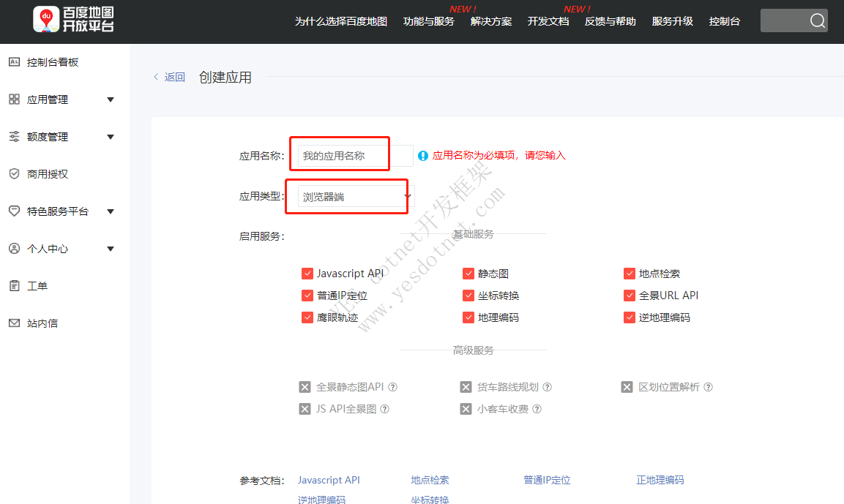Expand the 特色服务平台 sidebar arrow

111,211
